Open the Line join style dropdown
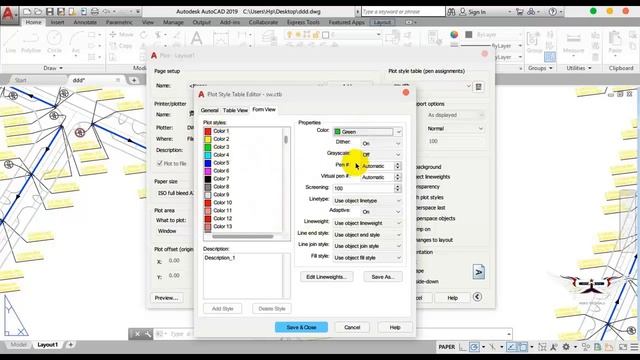640x360 pixels. pos(367,246)
